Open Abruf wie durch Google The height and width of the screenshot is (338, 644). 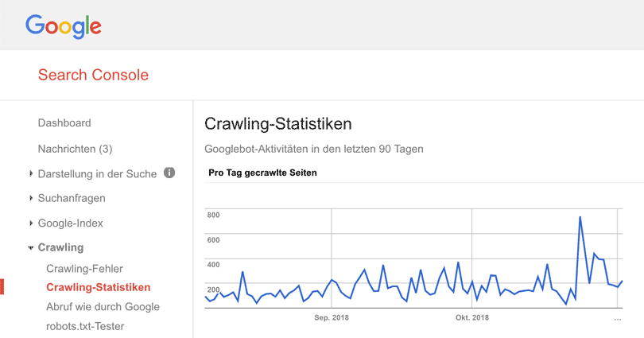[103, 307]
